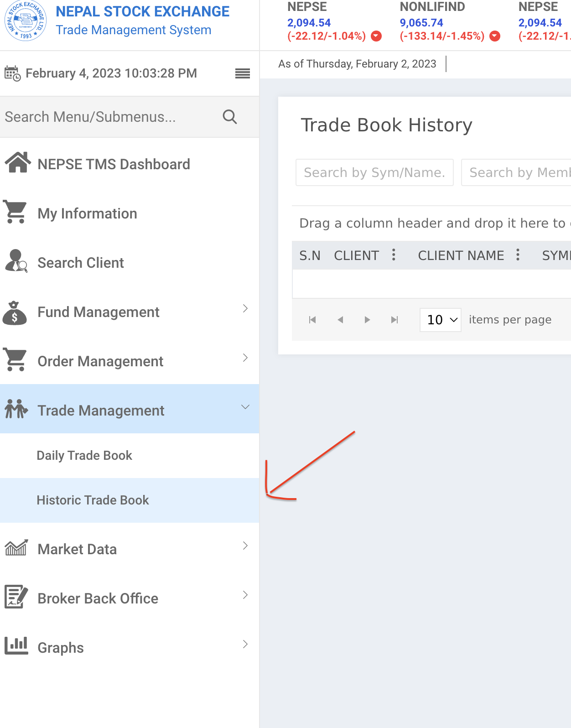Go to the next page of results
The width and height of the screenshot is (571, 728).
tap(367, 320)
